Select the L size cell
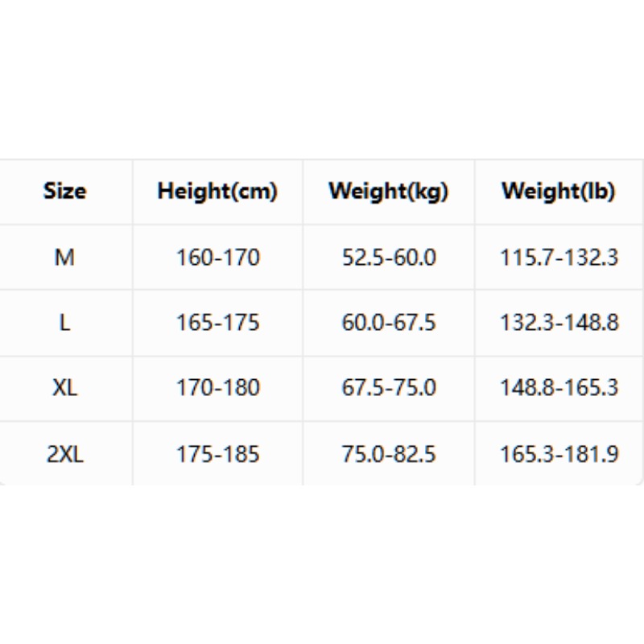Viewport: 644px width, 644px height. [x=65, y=323]
